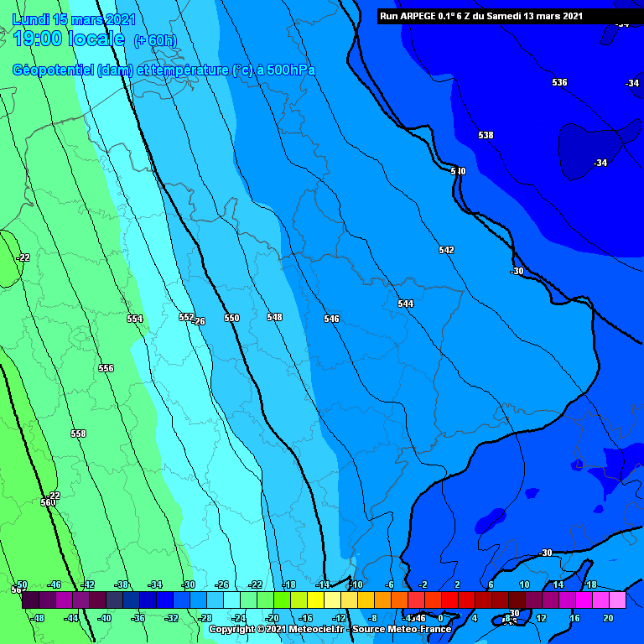Pick the dark purple leftmost legend swatch
Viewport: 644px width, 644px height.
30,600
